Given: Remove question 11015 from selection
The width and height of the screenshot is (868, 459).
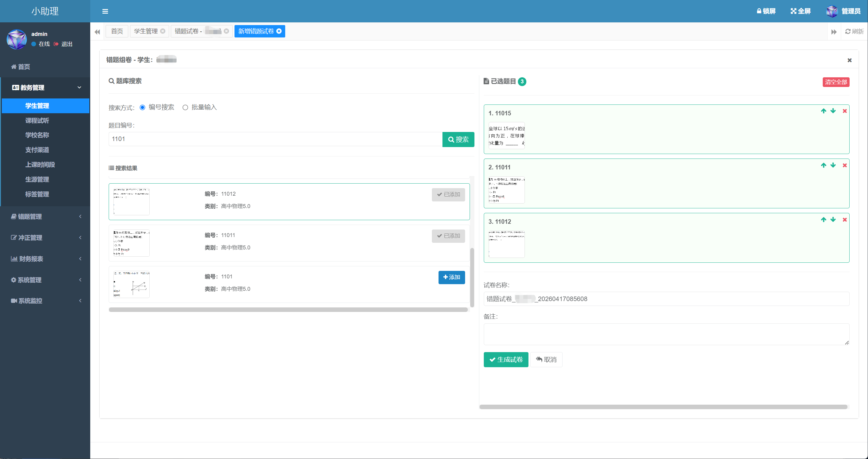Looking at the screenshot, I should pyautogui.click(x=845, y=111).
